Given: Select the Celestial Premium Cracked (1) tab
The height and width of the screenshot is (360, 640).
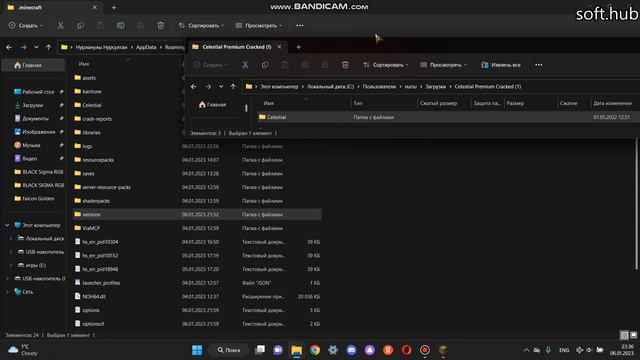Looking at the screenshot, I should pyautogui.click(x=237, y=47).
